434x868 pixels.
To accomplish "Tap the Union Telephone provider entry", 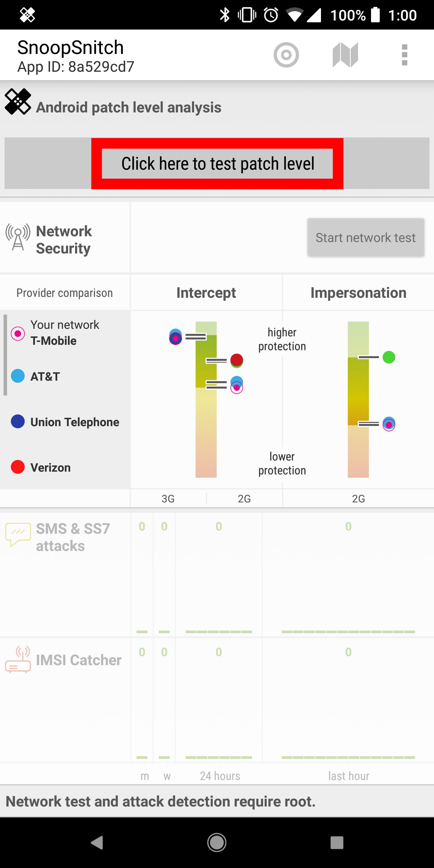I will click(x=74, y=422).
